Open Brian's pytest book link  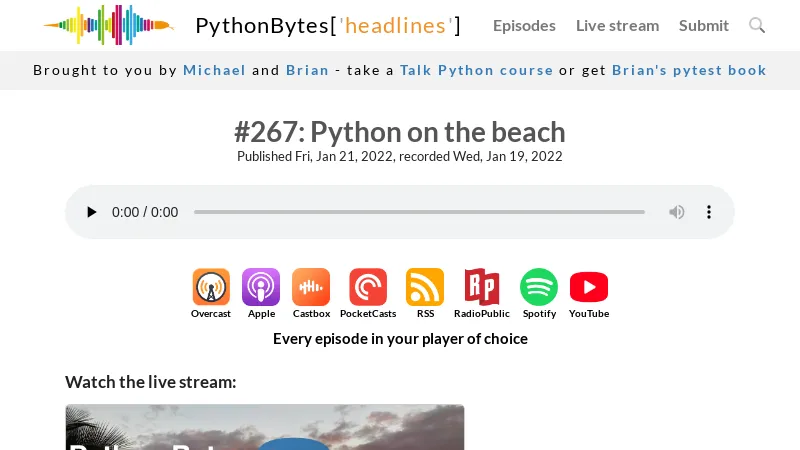coord(689,70)
